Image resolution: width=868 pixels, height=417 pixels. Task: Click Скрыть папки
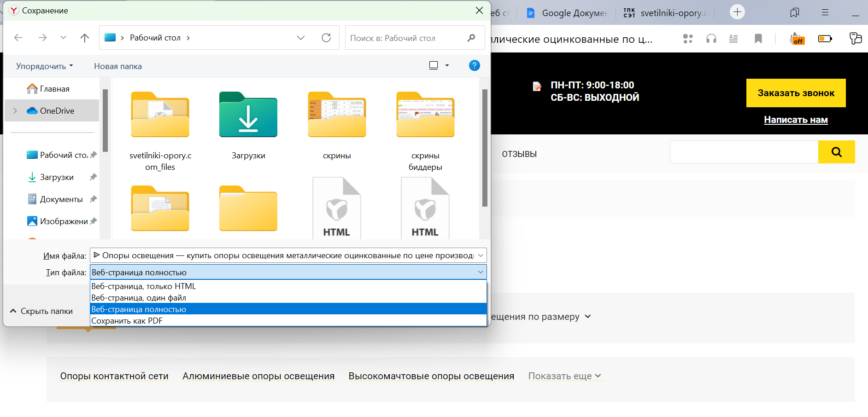point(41,311)
